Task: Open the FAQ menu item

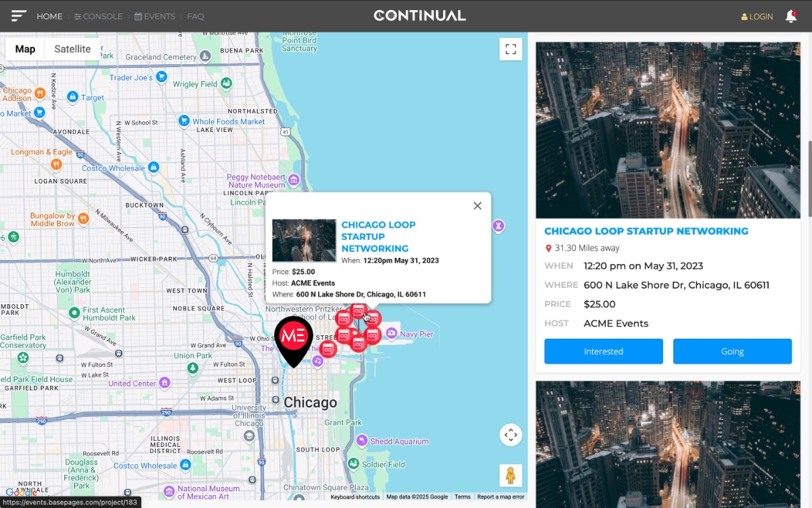Action: [x=196, y=16]
